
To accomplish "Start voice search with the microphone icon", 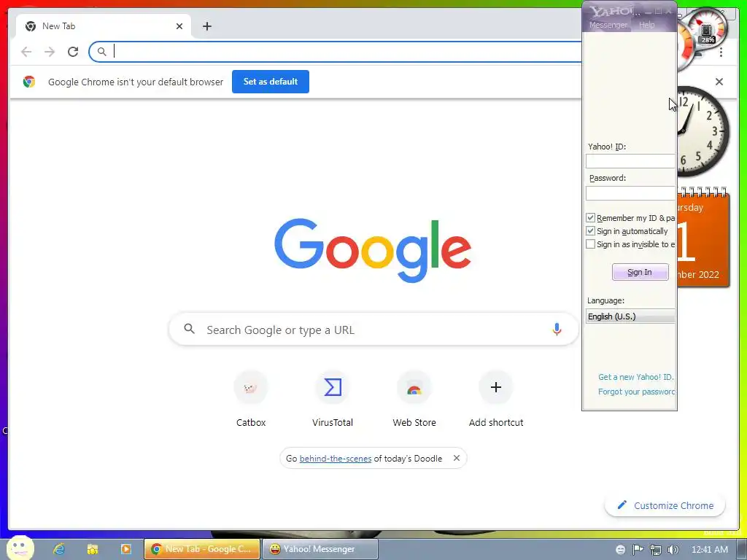I will point(557,329).
